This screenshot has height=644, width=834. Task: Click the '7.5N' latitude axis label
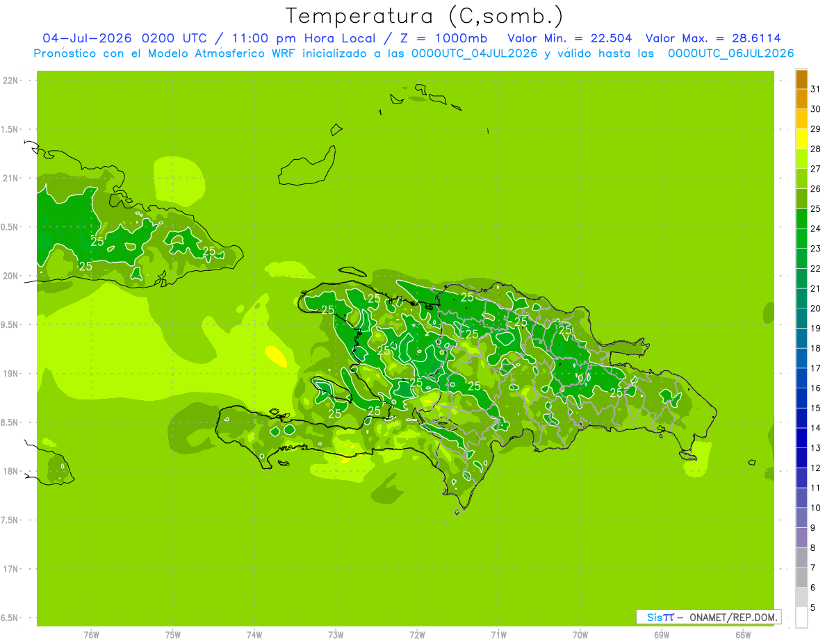(x=10, y=520)
